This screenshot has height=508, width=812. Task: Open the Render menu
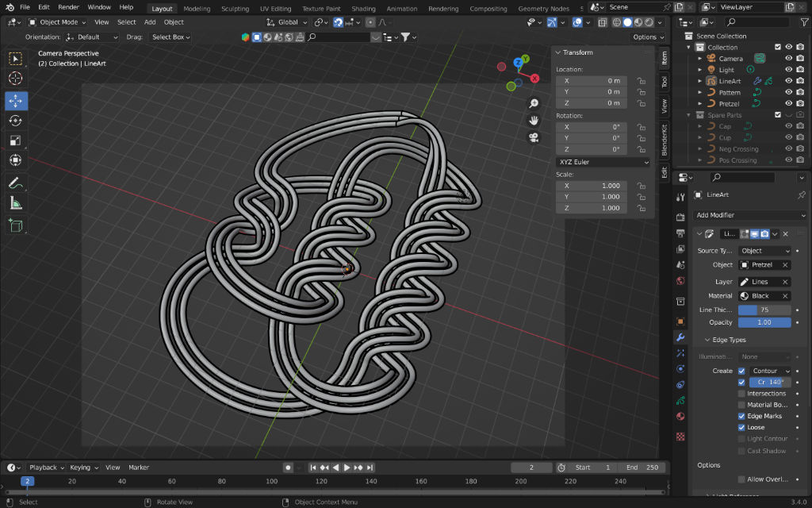(68, 7)
